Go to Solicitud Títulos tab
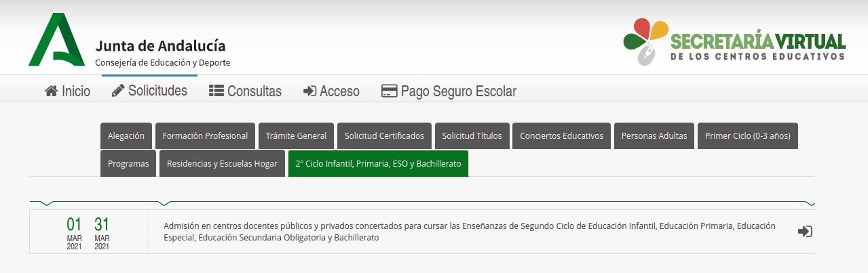868x273 pixels. point(472,136)
